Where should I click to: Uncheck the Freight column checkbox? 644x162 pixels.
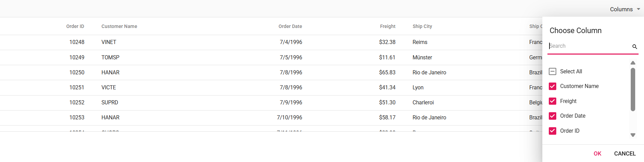pyautogui.click(x=553, y=101)
